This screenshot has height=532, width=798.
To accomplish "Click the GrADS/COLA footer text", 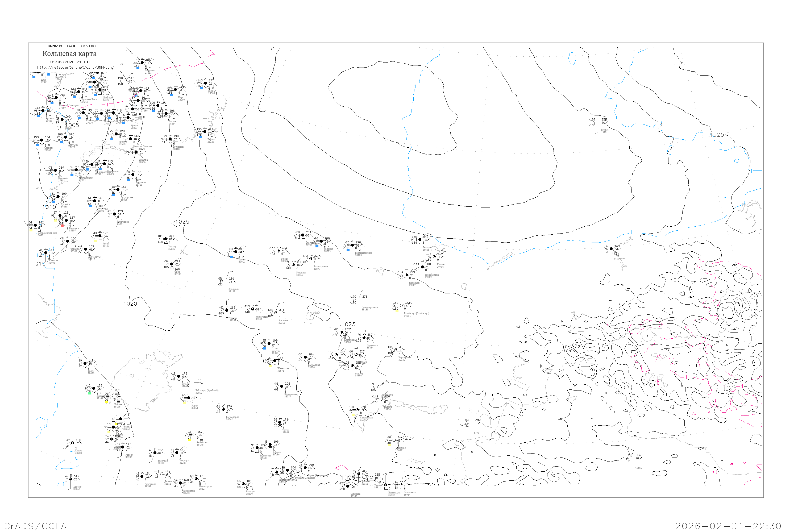I will pos(35,526).
